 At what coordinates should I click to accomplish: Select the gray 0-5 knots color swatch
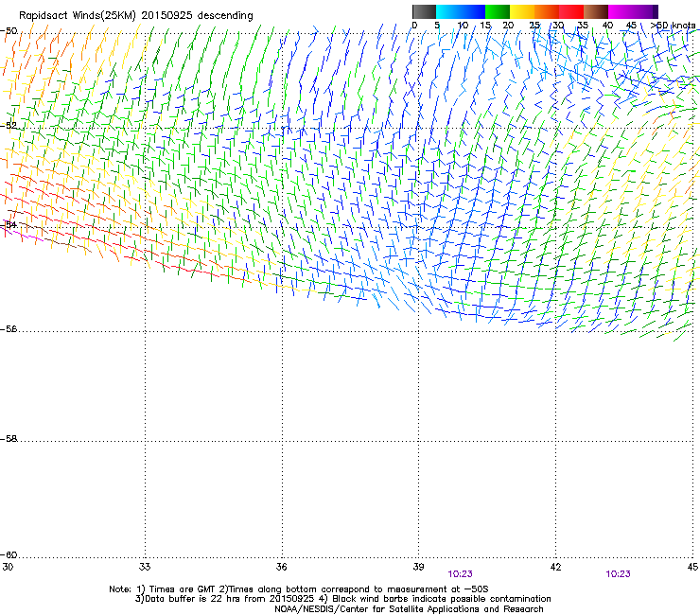(x=424, y=11)
